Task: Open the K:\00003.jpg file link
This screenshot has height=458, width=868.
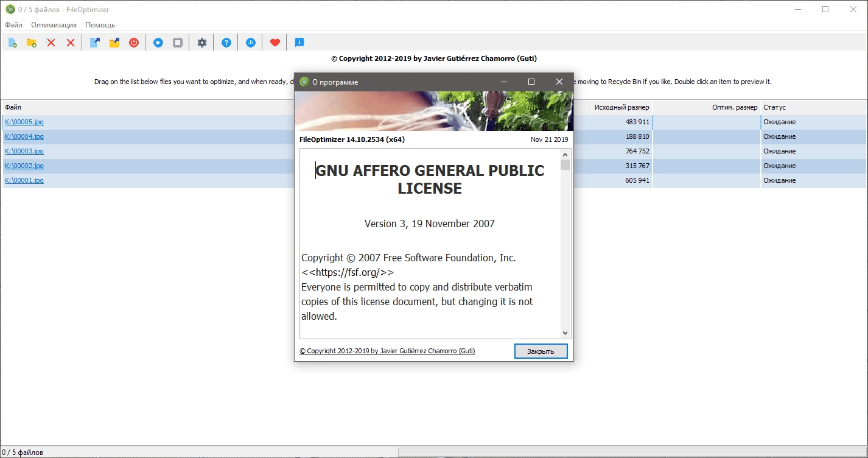Action: click(x=24, y=151)
